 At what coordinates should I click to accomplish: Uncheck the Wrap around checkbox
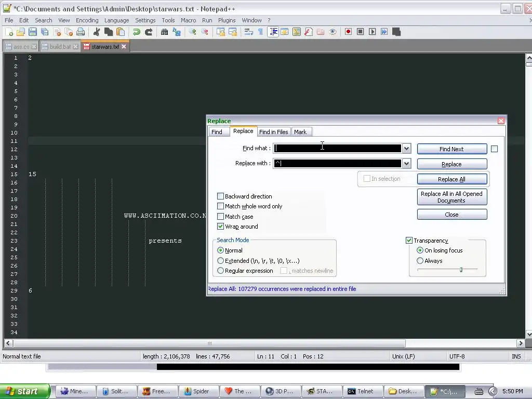point(220,227)
